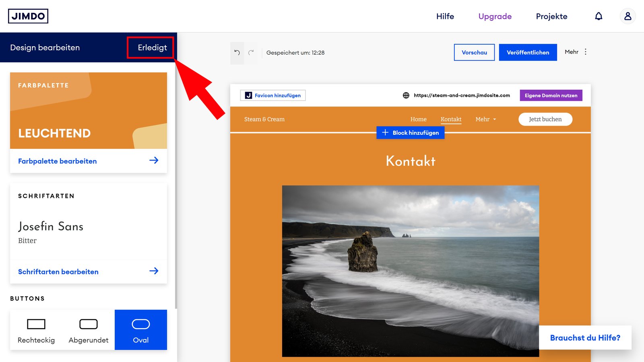Click the undo arrow icon

(237, 52)
